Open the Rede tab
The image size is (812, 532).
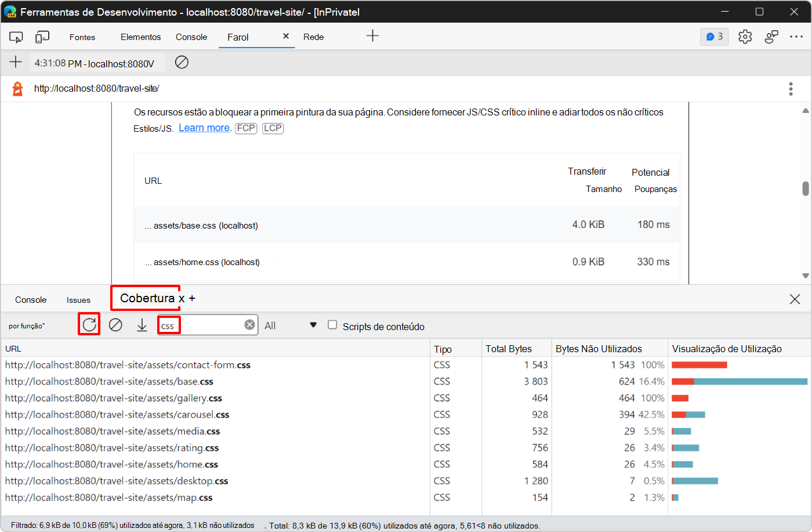(313, 37)
